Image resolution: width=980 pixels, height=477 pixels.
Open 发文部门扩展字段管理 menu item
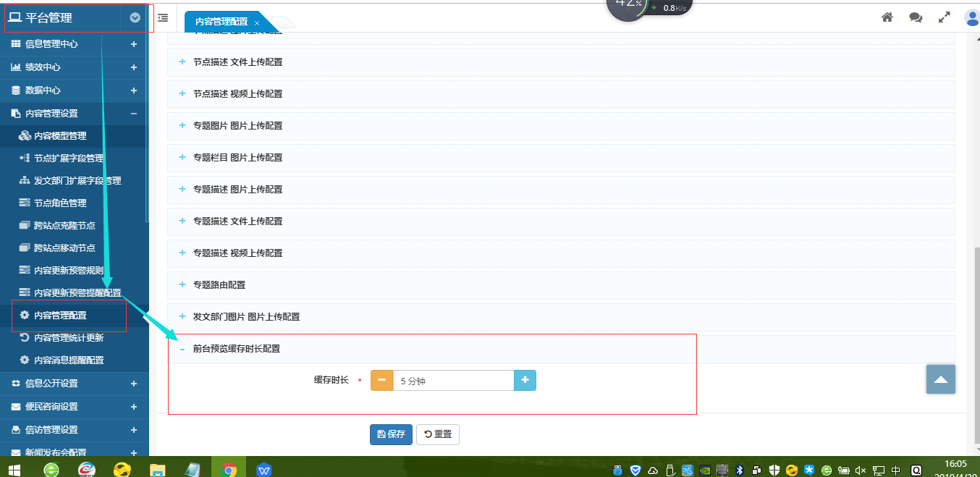click(75, 181)
